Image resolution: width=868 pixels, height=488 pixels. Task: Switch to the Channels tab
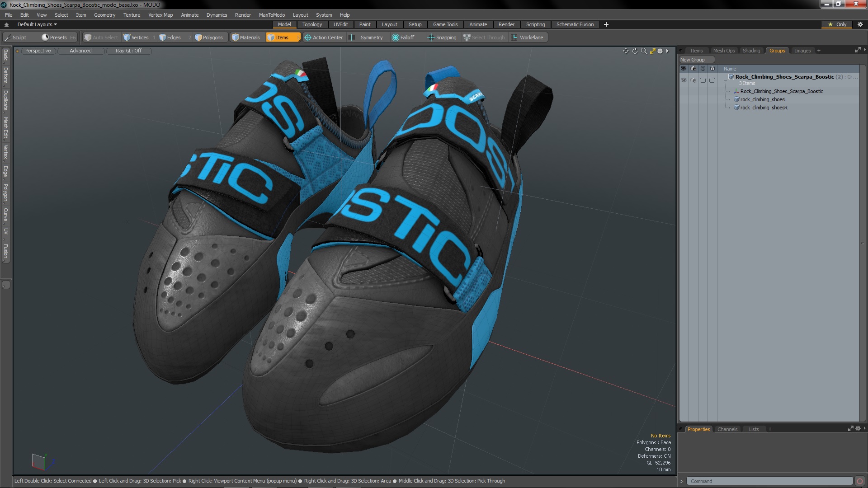[x=727, y=429]
